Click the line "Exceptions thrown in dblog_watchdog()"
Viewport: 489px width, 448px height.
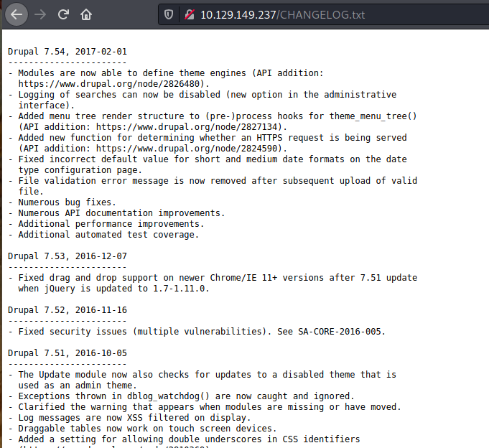187,396
